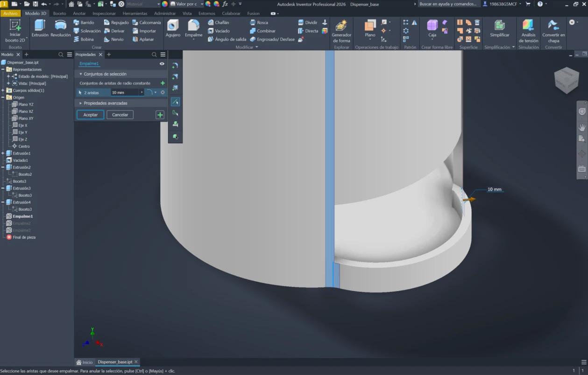
Task: Open the Vista ribbon tab
Action: click(187, 14)
